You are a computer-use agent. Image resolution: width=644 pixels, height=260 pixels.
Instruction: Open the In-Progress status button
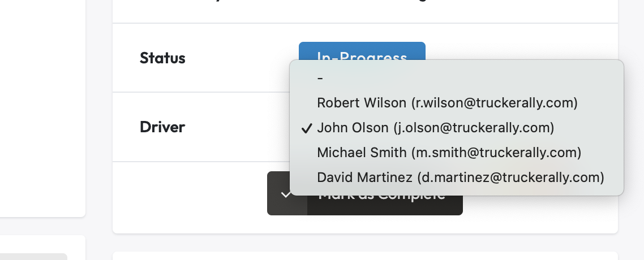tap(362, 51)
